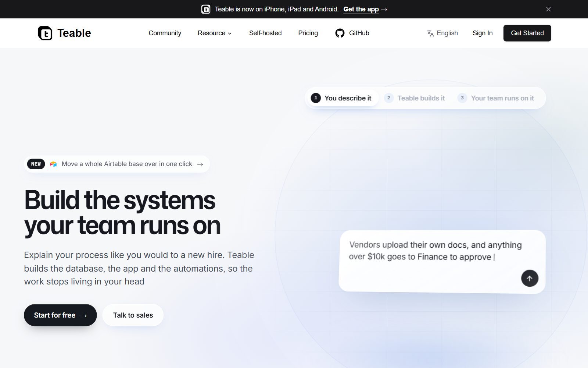
Task: Click the arrow after Airtable announcement text
Action: [200, 164]
